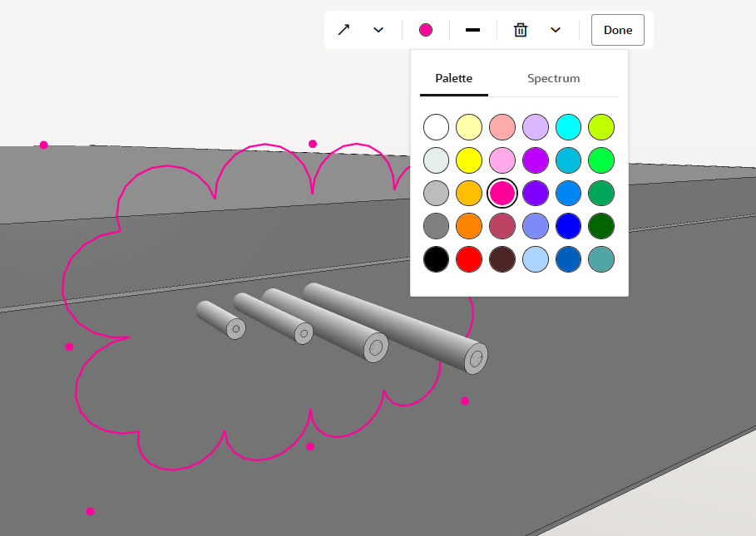Pick the amber gold swatch

[469, 194]
